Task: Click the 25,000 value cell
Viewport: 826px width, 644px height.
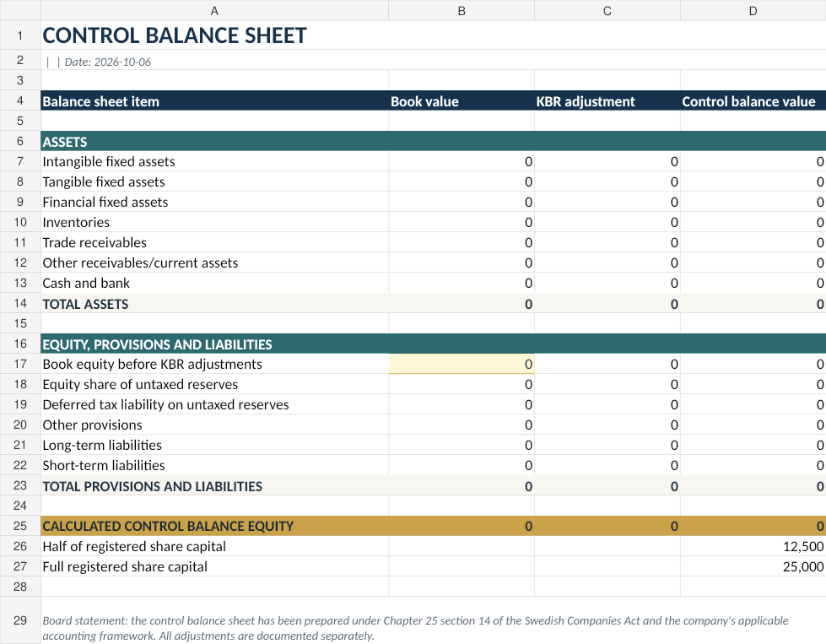Action: (753, 566)
